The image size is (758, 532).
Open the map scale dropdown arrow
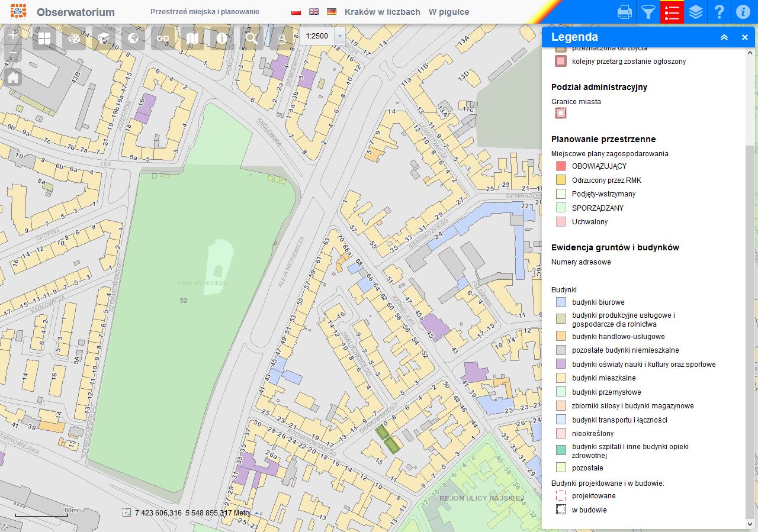(339, 36)
